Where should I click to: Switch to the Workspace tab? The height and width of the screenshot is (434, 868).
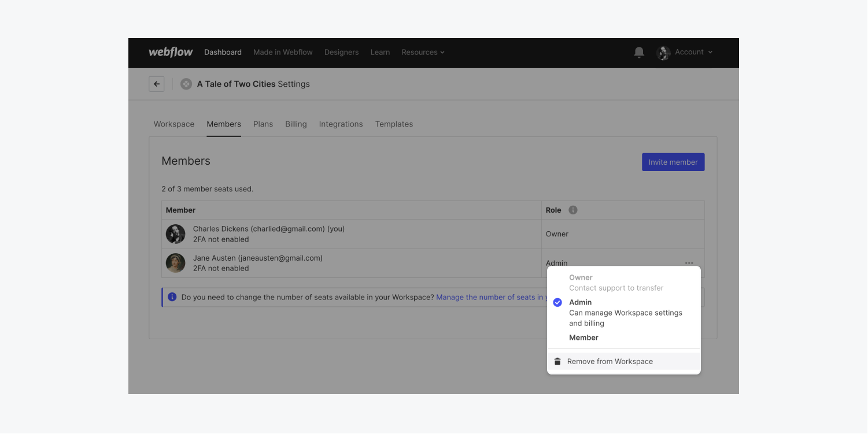pyautogui.click(x=174, y=124)
